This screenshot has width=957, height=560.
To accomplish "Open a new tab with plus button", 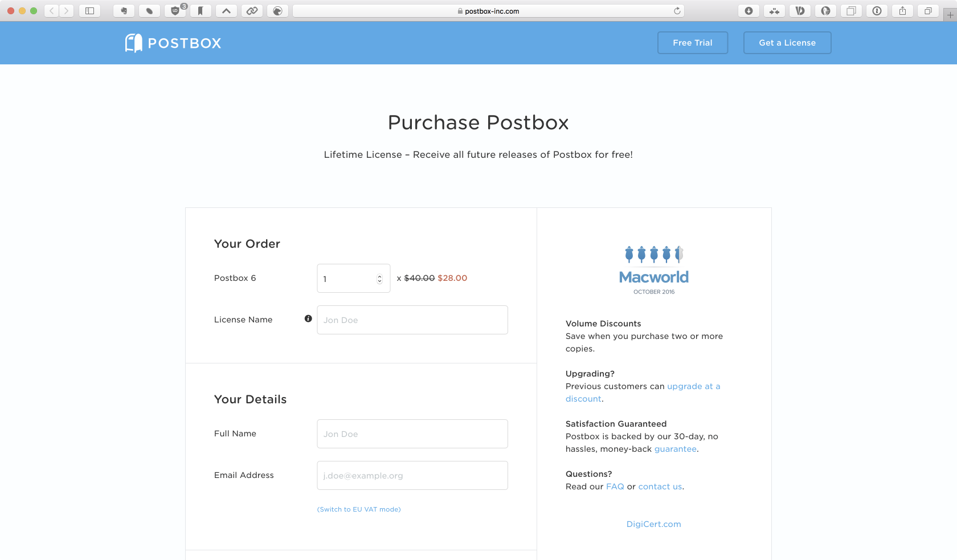I will pyautogui.click(x=950, y=15).
